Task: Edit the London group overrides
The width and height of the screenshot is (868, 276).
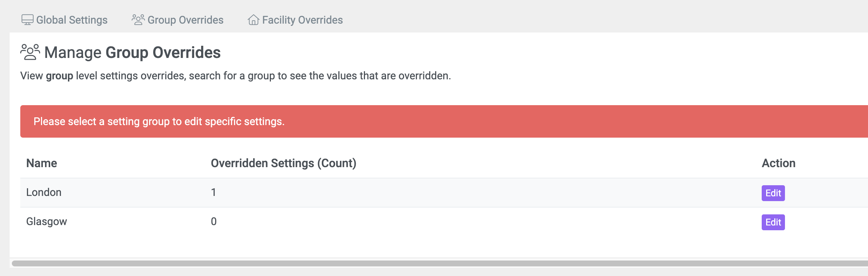Action: tap(773, 193)
